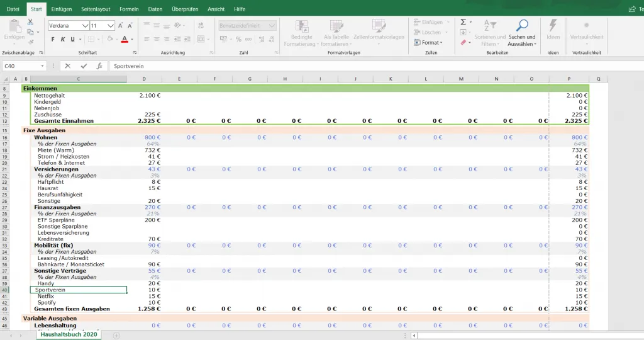
Task: Switch to the Formeln ribbon tab
Action: coord(129,9)
